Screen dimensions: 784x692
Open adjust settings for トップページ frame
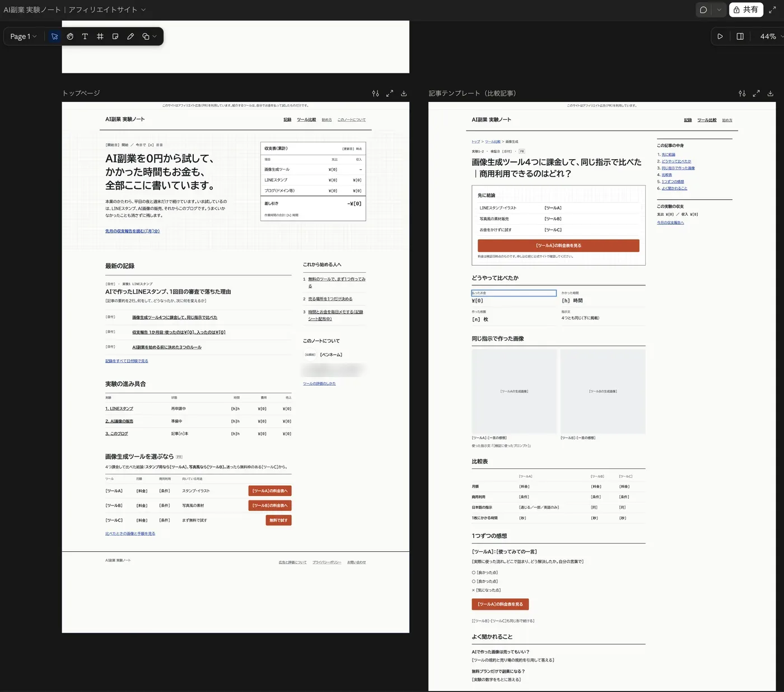376,94
